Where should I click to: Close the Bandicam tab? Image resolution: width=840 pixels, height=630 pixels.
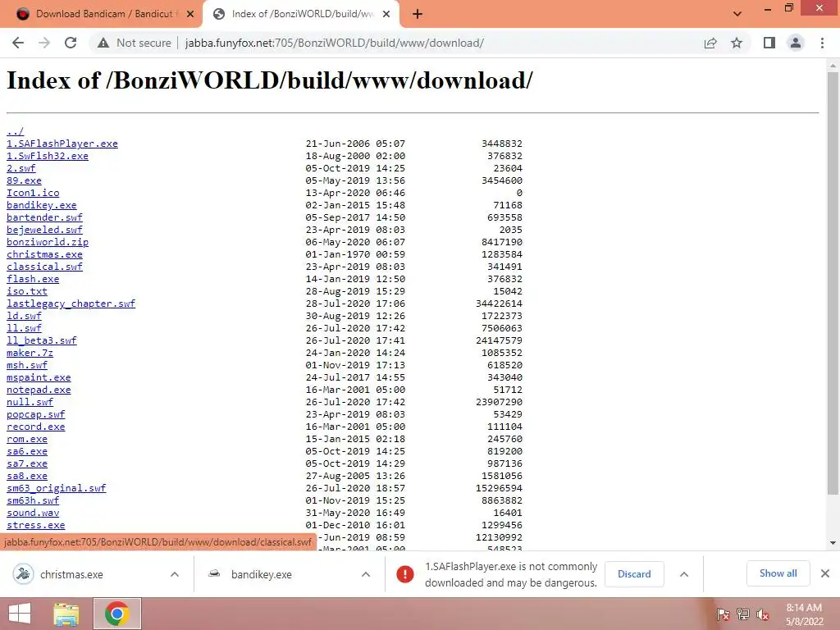pos(189,14)
